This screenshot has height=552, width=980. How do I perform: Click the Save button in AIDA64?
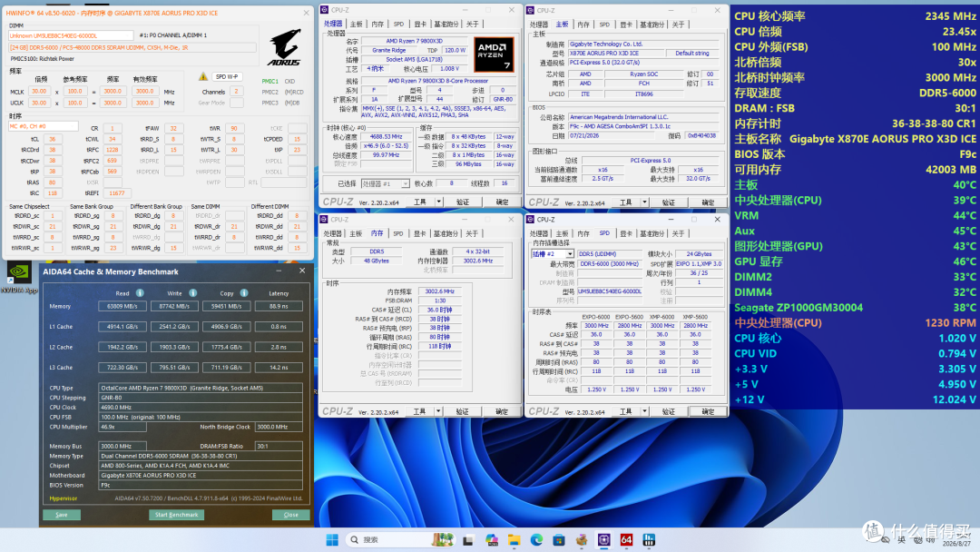[62, 515]
